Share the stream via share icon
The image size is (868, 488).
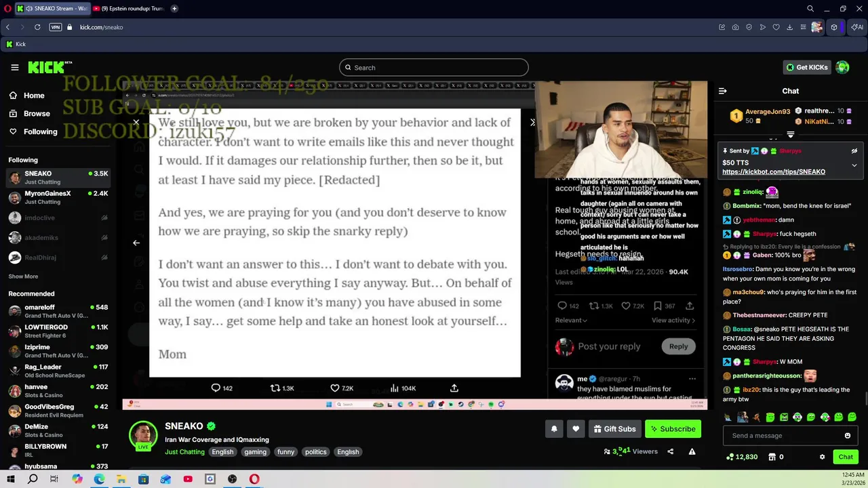pos(670,451)
